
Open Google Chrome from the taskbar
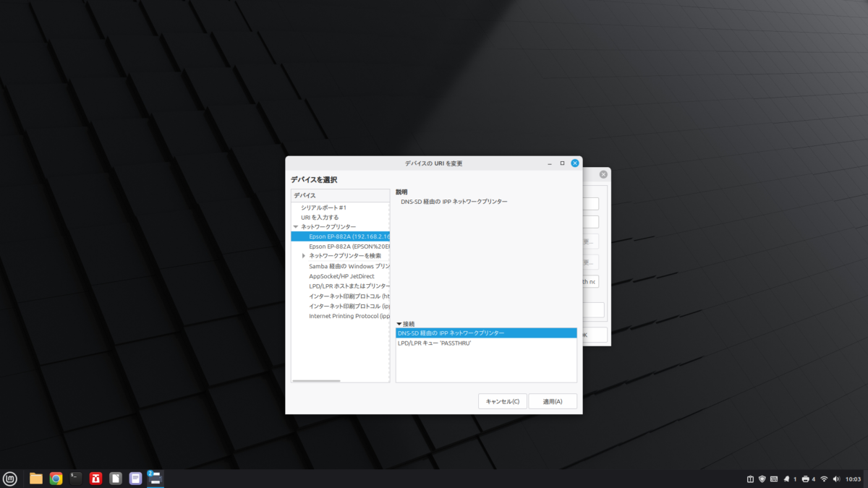click(56, 479)
